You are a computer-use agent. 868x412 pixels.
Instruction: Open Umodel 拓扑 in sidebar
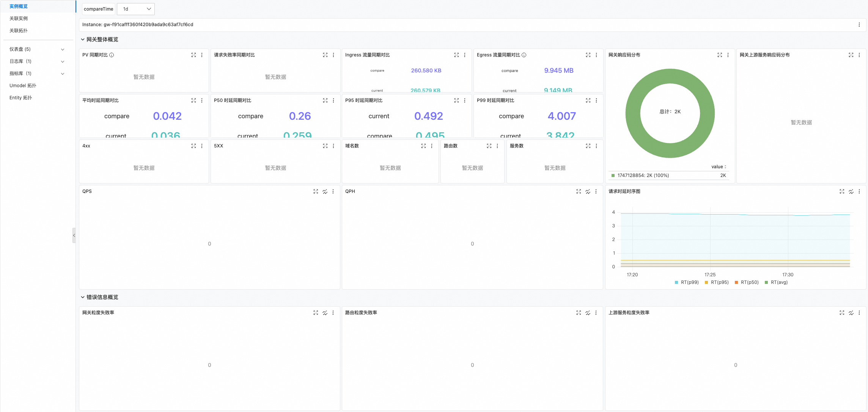pos(23,86)
